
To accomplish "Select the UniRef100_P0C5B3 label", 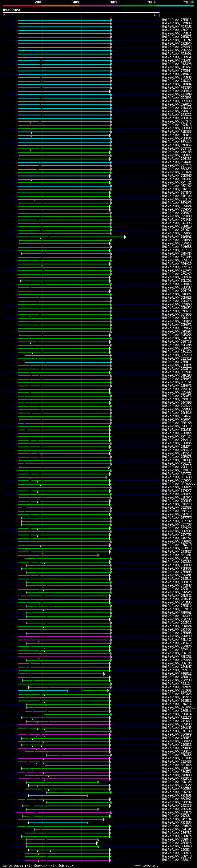I will [x=177, y=789].
